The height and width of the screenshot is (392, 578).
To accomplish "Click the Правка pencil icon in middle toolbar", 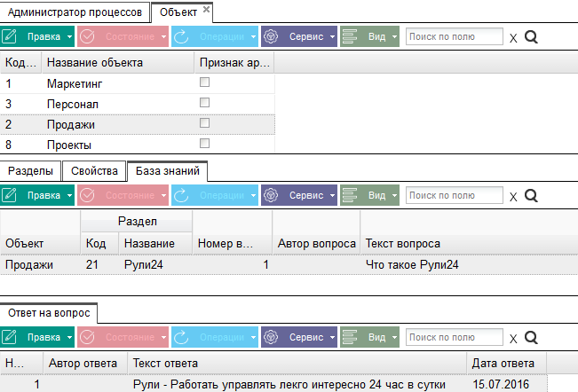I will point(10,195).
